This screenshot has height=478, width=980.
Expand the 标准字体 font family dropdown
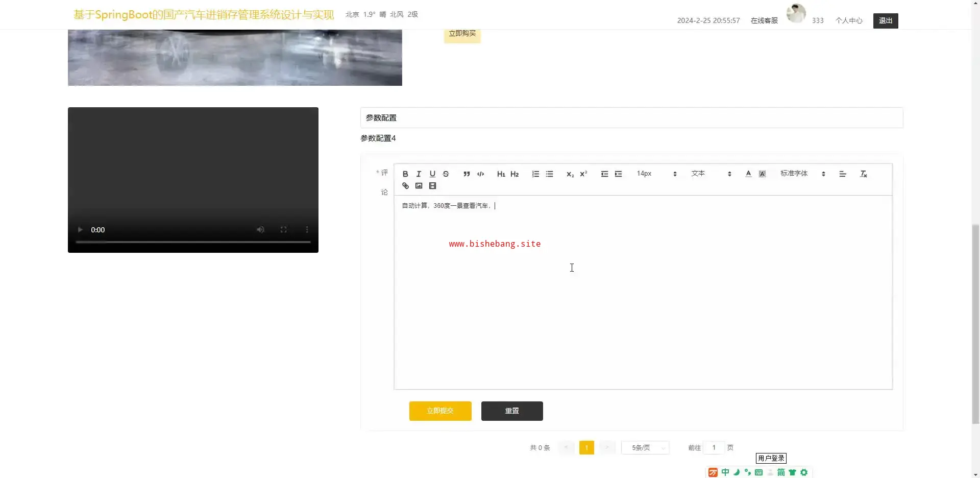[802, 174]
